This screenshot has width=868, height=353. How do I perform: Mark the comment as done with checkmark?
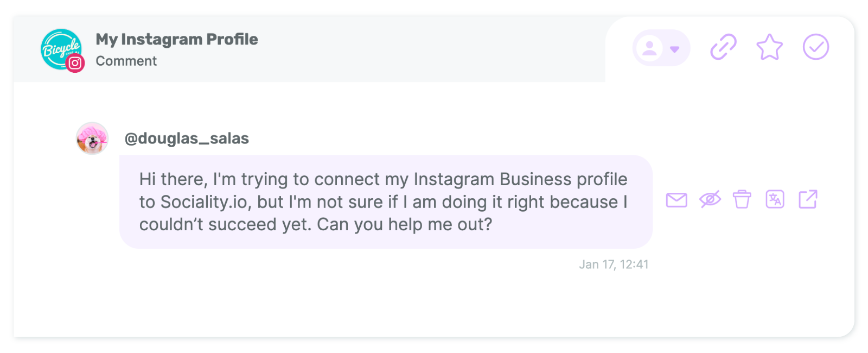point(815,47)
